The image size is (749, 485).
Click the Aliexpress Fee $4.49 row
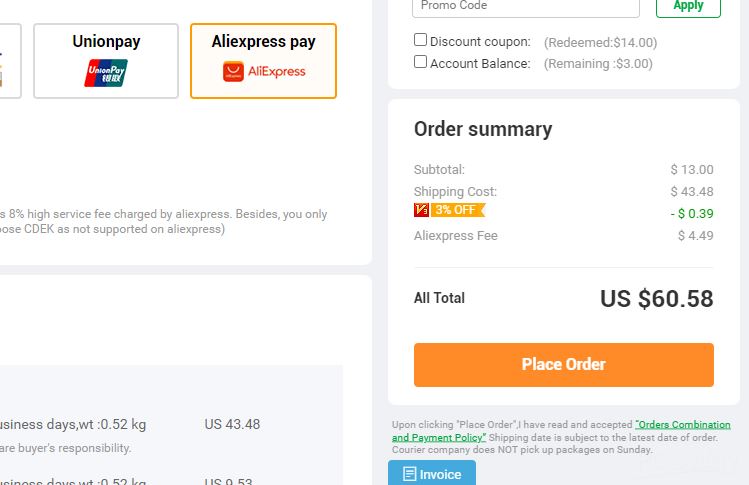564,236
